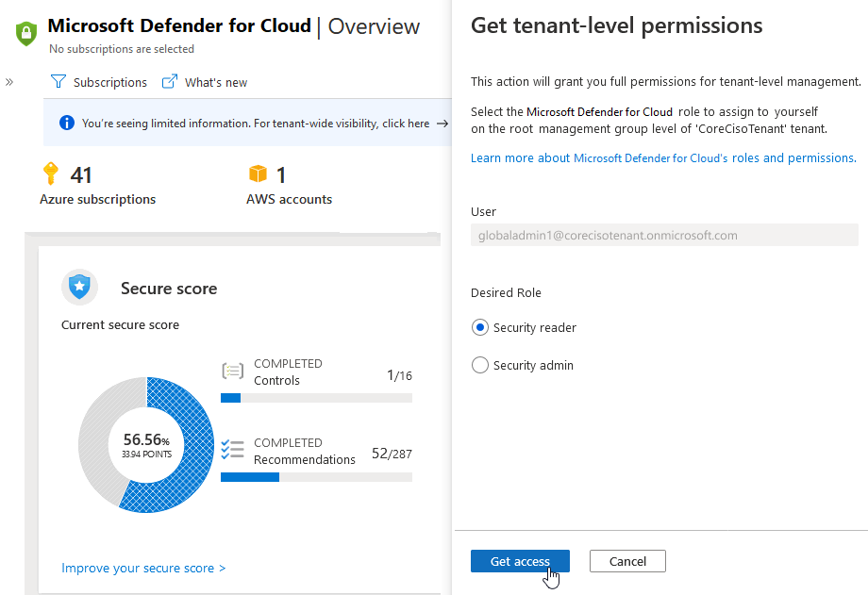Click the Controls progress bar
This screenshot has height=595, width=868.
(x=316, y=398)
